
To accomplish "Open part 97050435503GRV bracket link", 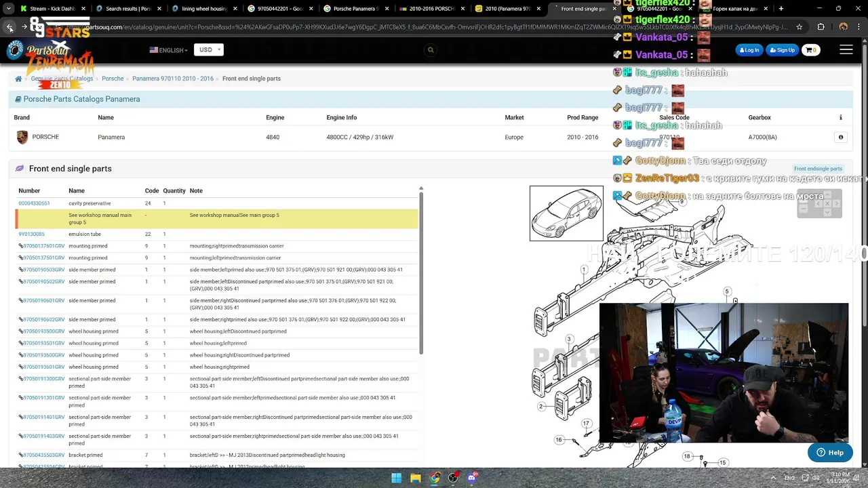I will click(x=44, y=455).
